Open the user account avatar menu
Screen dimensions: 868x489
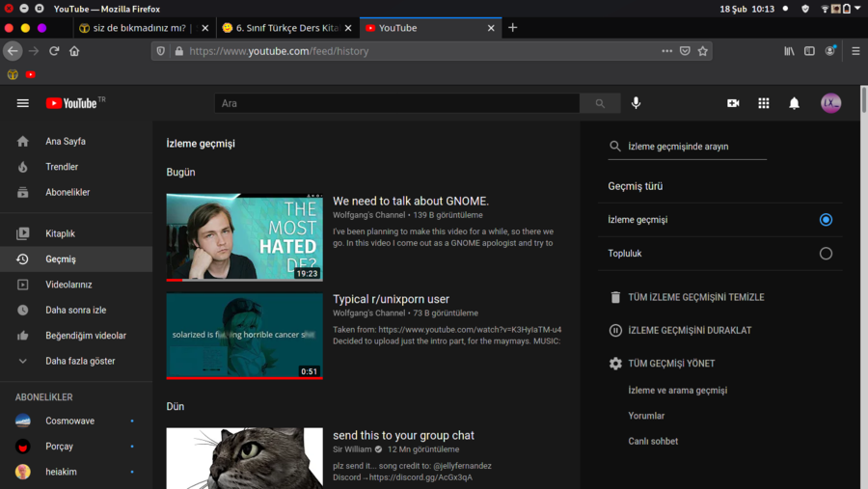pyautogui.click(x=830, y=103)
